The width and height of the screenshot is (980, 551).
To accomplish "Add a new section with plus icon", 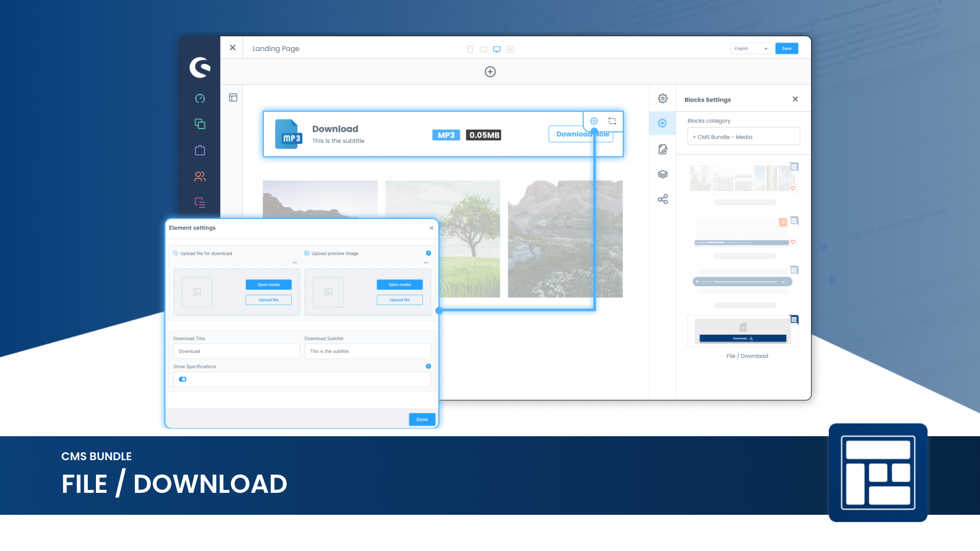I will 490,72.
